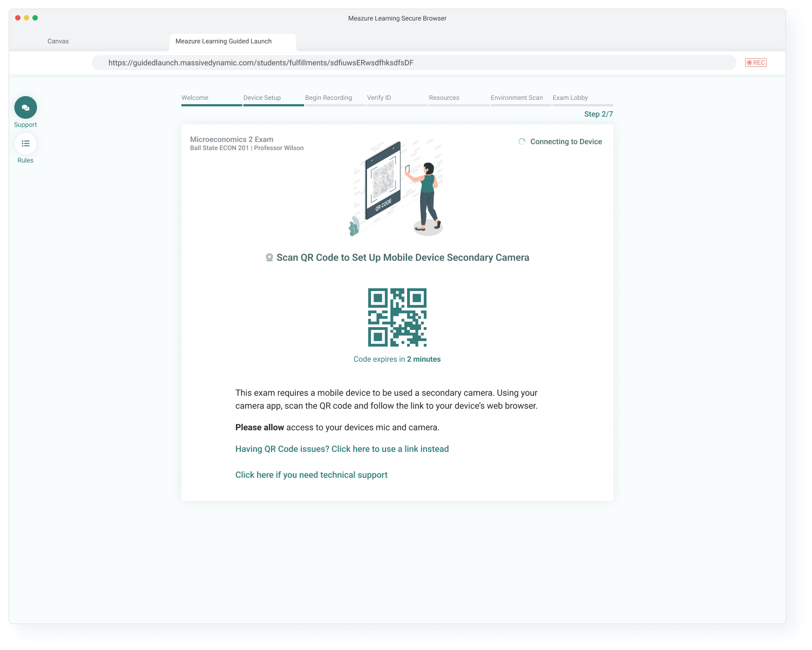The image size is (812, 650).
Task: Click the Please allow access instruction
Action: click(x=337, y=428)
